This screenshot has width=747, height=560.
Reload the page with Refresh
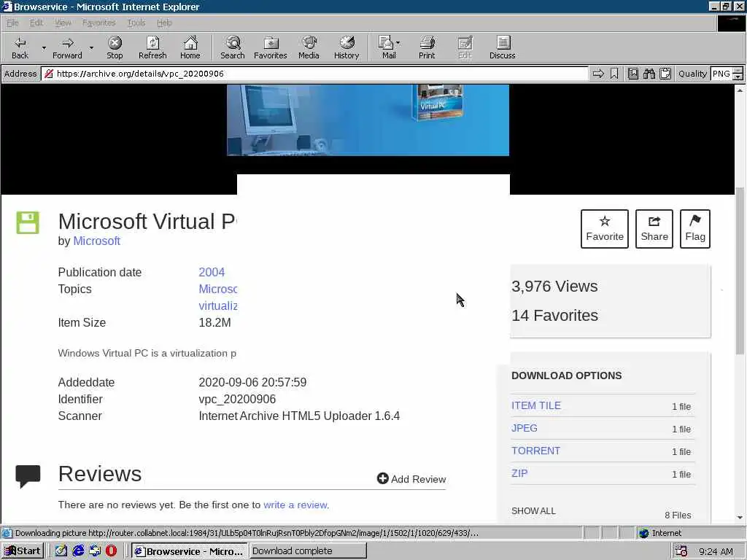click(x=152, y=47)
